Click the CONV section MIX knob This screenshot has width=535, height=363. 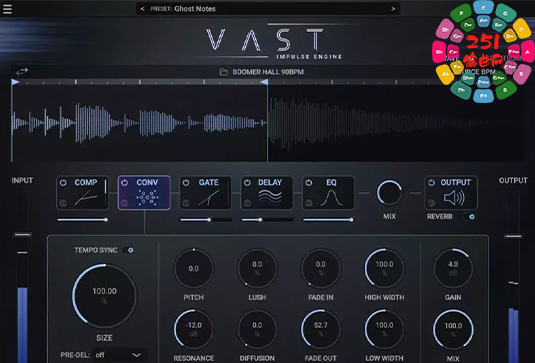coord(453,330)
